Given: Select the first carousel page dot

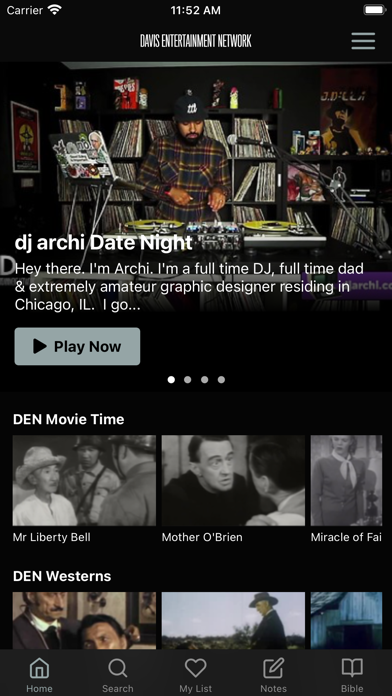Looking at the screenshot, I should pyautogui.click(x=171, y=380).
